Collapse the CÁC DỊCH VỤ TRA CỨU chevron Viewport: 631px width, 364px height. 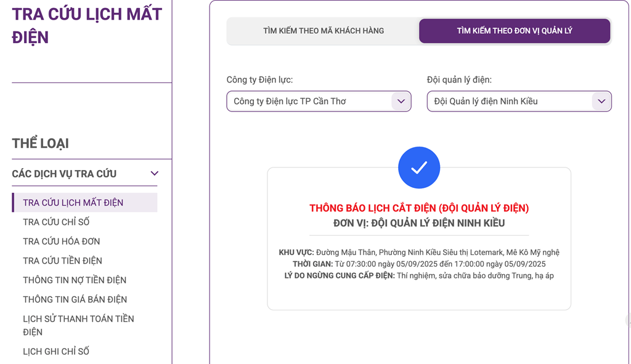[x=155, y=173]
